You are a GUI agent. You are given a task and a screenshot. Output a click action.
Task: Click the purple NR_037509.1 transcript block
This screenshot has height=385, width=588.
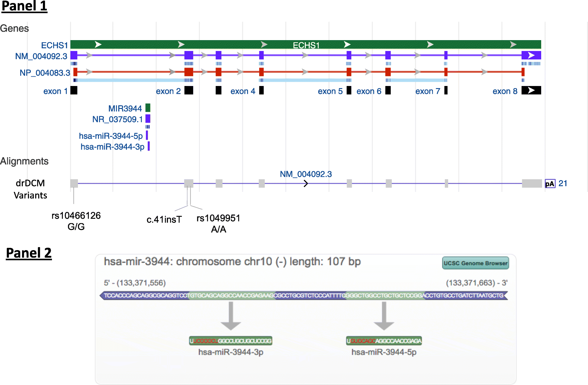click(x=148, y=119)
